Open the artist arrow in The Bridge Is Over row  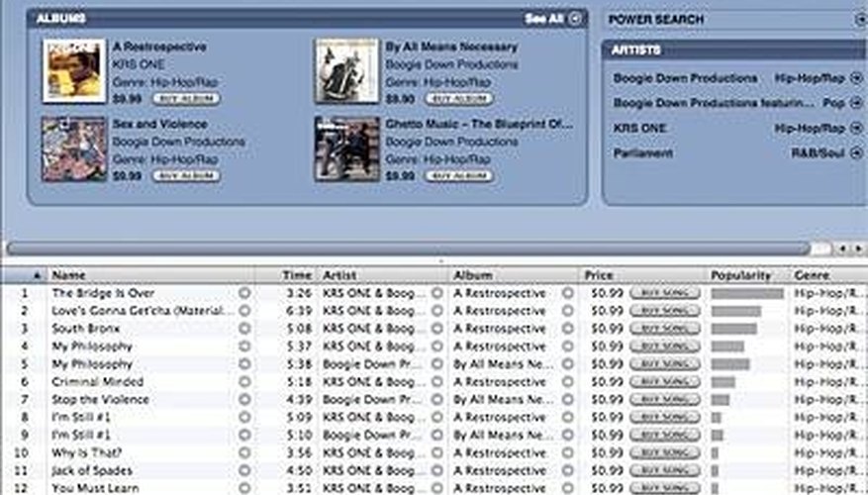pyautogui.click(x=437, y=293)
